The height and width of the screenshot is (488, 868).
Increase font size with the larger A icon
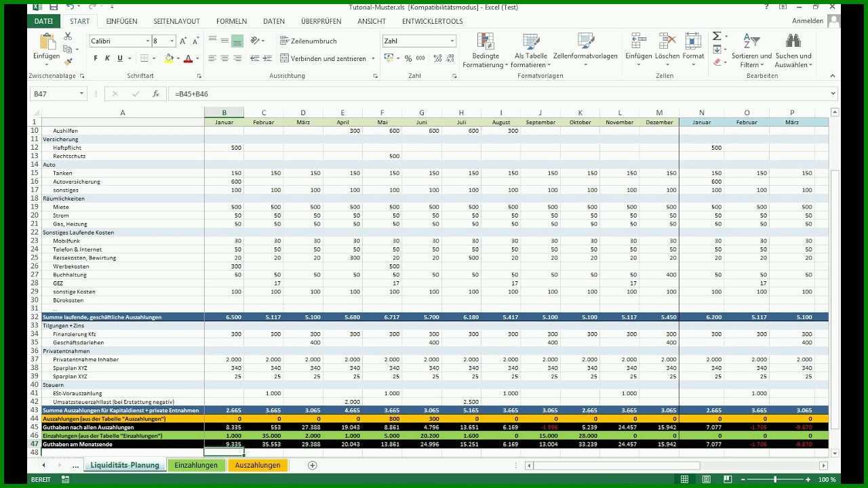coord(184,41)
